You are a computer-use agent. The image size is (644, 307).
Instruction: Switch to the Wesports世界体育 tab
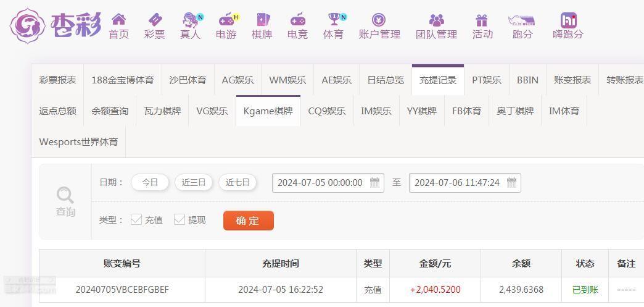click(x=78, y=141)
